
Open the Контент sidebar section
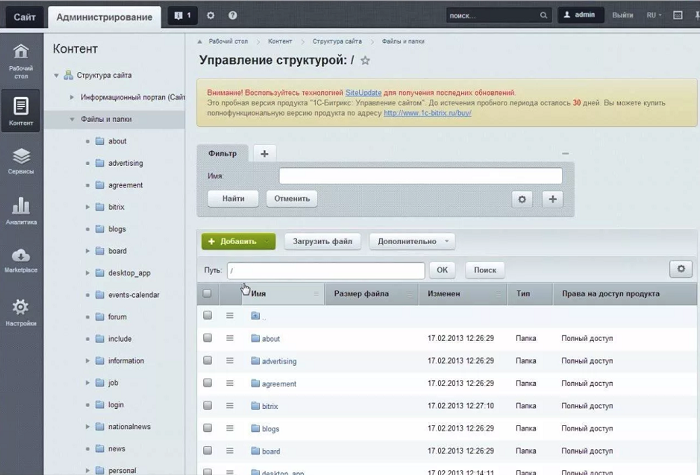[21, 110]
